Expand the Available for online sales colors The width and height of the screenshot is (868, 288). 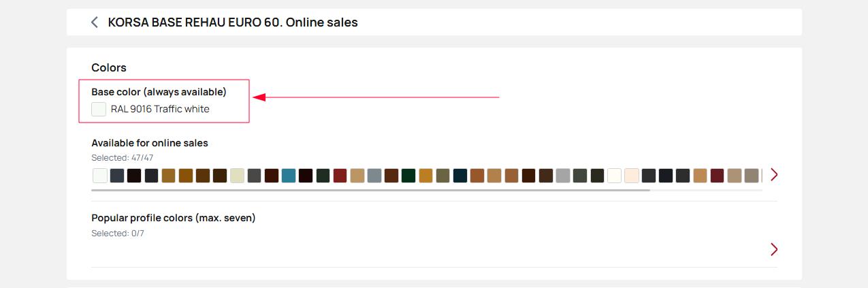point(773,175)
